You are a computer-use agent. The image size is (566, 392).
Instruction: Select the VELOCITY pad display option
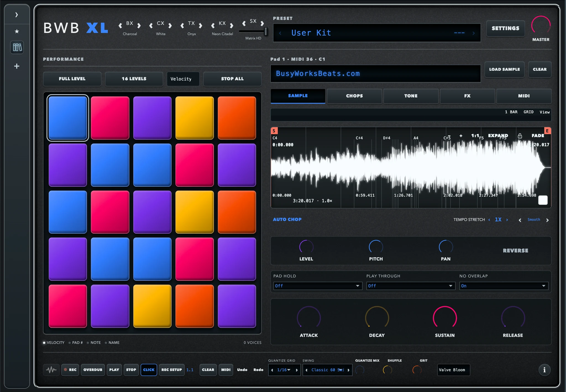click(x=54, y=343)
